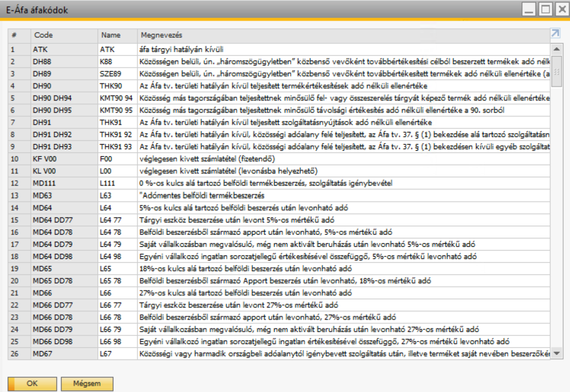Click the scrollbar down arrow
The image size is (570, 392).
[557, 353]
